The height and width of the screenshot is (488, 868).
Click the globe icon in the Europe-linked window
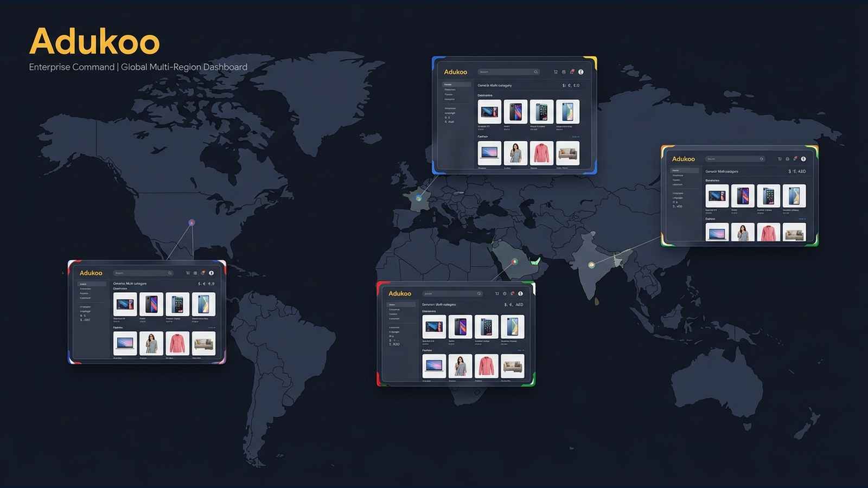pyautogui.click(x=564, y=72)
